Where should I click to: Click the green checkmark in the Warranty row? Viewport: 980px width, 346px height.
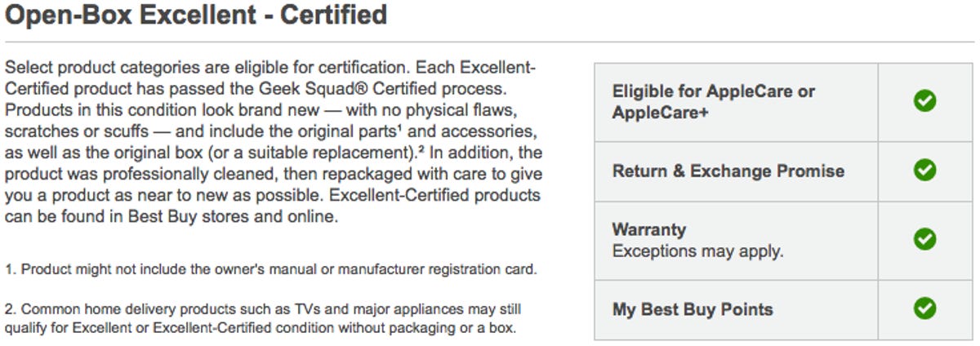(x=924, y=240)
